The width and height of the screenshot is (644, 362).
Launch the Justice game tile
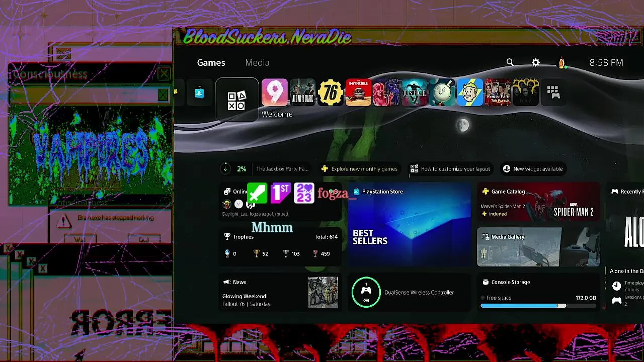[414, 93]
